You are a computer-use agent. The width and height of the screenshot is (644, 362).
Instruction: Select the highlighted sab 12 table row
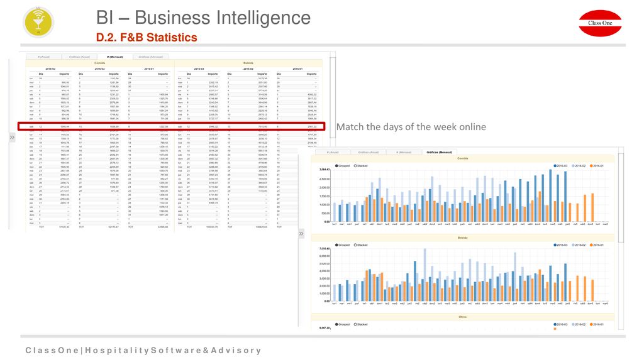tap(171, 126)
